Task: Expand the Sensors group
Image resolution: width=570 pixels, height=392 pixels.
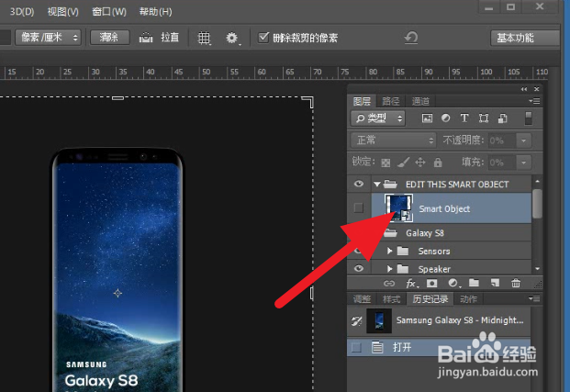Action: click(389, 251)
